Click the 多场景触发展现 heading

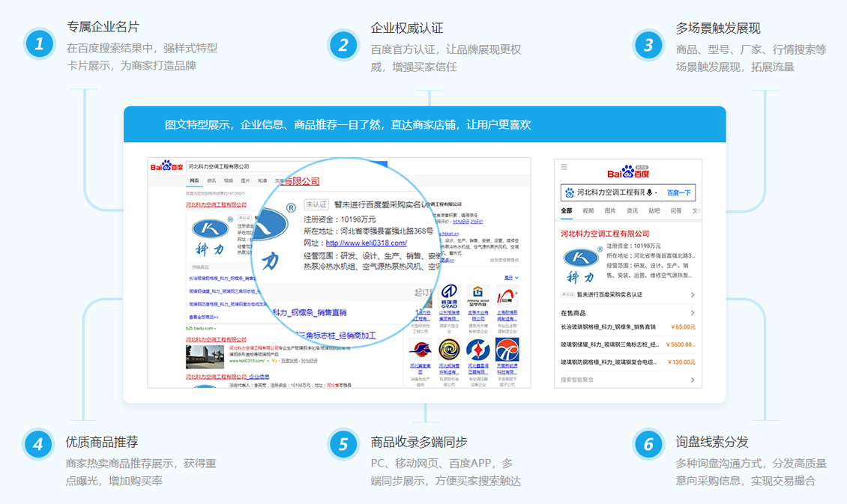718,28
